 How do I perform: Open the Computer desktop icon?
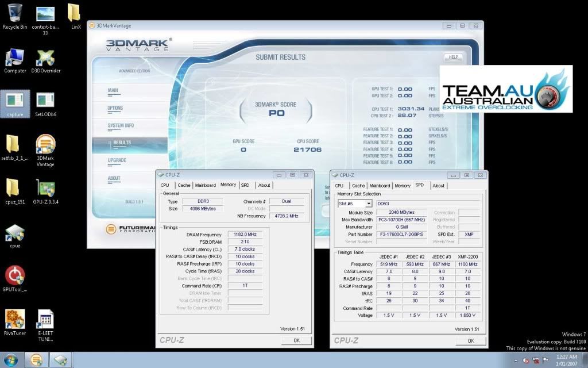click(x=14, y=61)
